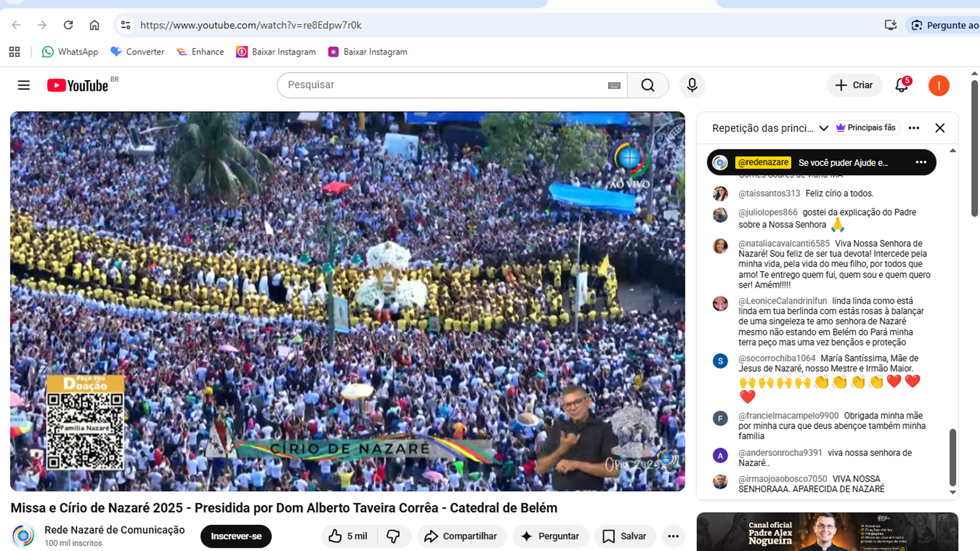The image size is (980, 551).
Task: Subscribe using the Inscrever-se button
Action: 236,536
